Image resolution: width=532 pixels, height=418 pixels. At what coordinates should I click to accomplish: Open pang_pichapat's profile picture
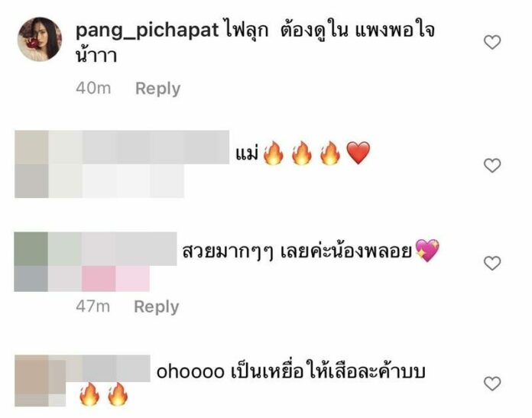click(x=40, y=40)
